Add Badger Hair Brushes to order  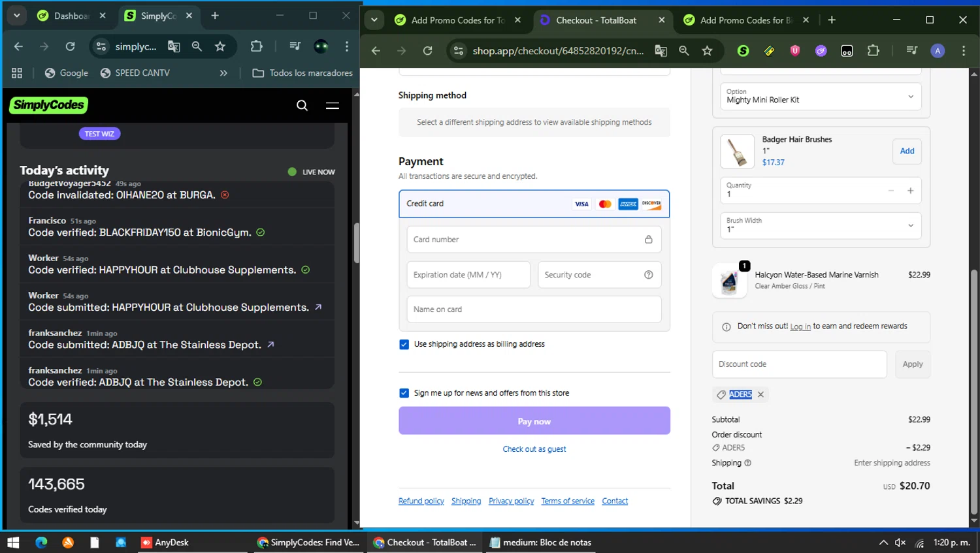point(907,151)
